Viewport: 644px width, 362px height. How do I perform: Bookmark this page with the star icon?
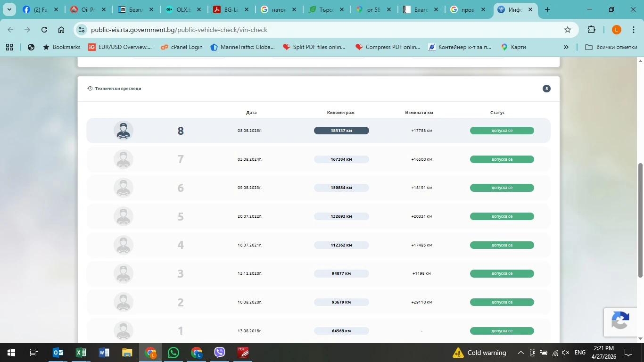(x=568, y=30)
